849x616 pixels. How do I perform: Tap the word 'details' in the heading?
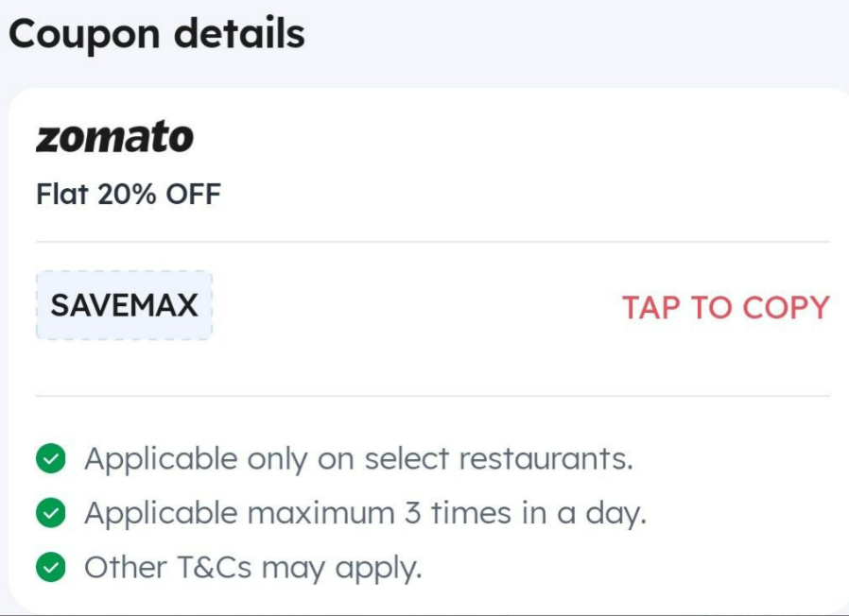(239, 34)
